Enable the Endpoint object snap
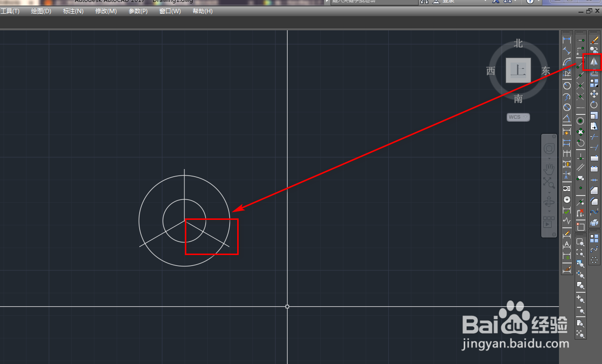The image size is (602, 364). 580,64
